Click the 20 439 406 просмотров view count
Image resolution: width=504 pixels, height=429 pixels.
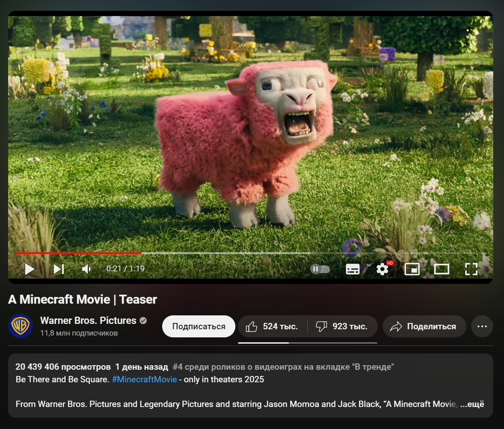(x=63, y=367)
